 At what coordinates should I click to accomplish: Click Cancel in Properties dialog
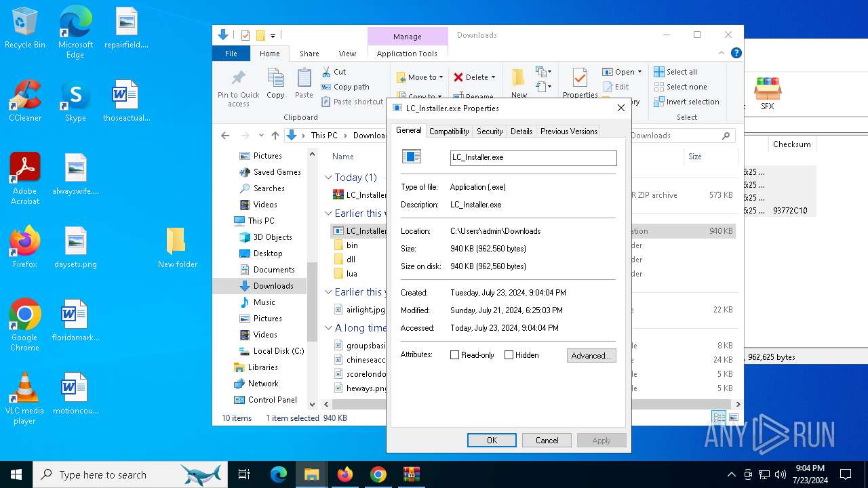547,441
